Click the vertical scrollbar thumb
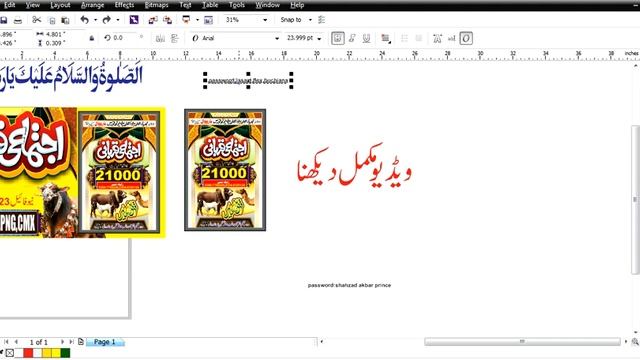The image size is (640, 360). (x=635, y=199)
